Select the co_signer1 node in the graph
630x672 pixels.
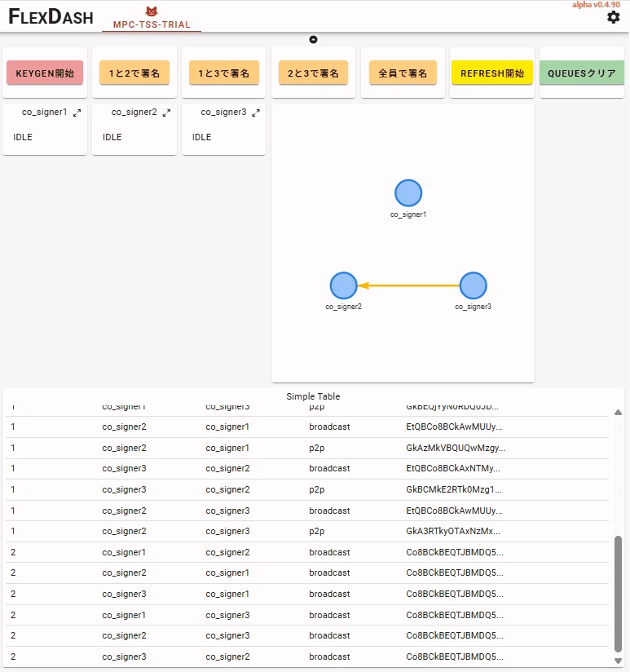click(408, 192)
